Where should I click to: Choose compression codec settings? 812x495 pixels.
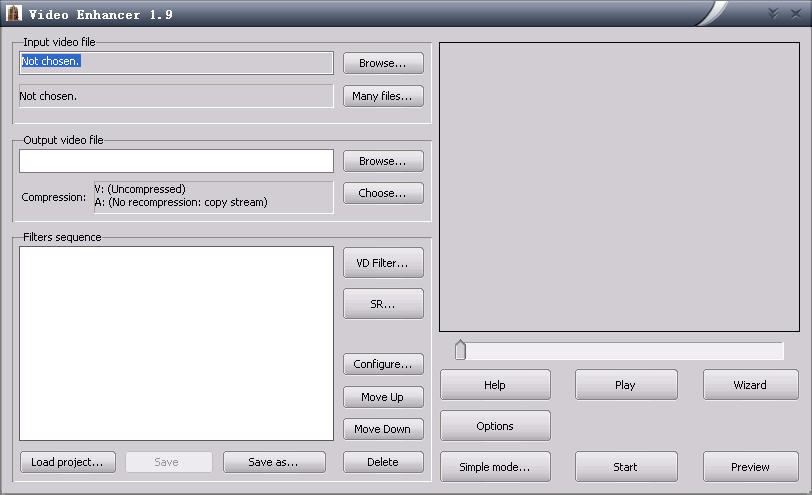point(383,193)
